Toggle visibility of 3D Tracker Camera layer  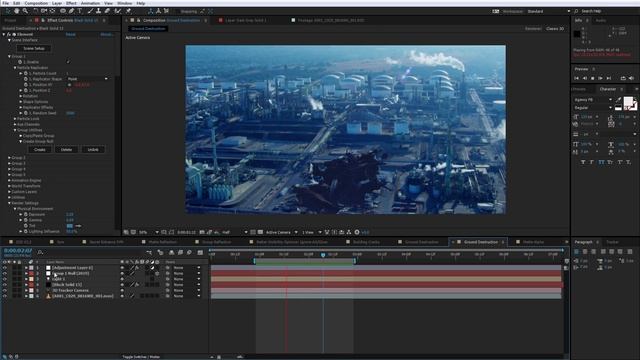click(5, 290)
